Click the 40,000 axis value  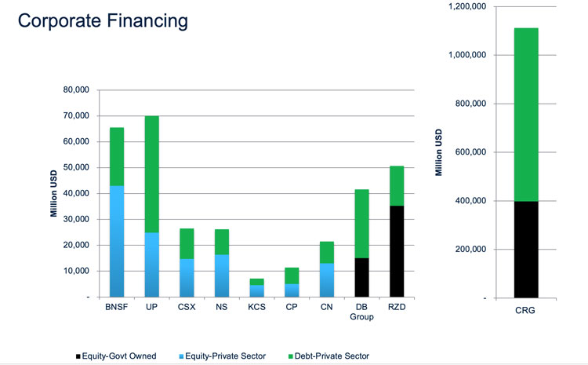[x=76, y=193]
